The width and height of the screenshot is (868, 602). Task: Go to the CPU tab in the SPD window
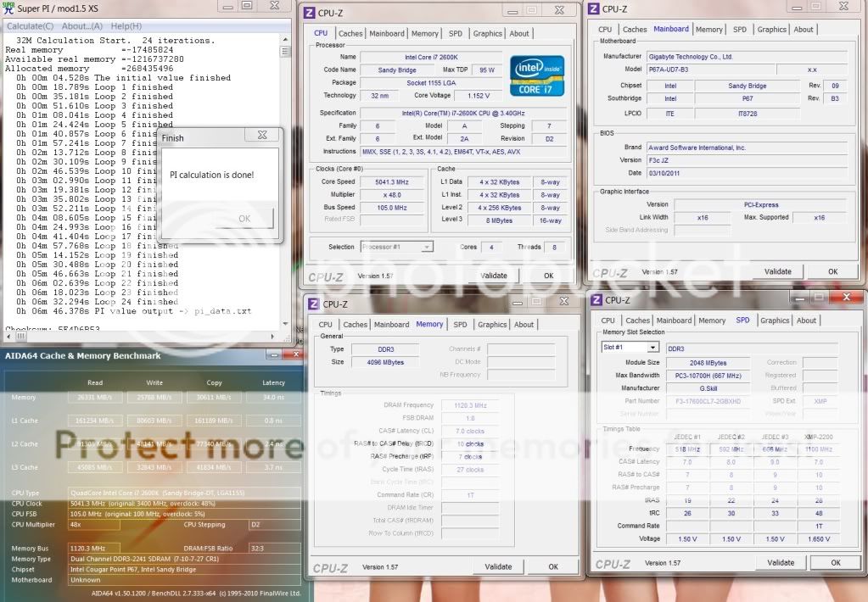[608, 321]
